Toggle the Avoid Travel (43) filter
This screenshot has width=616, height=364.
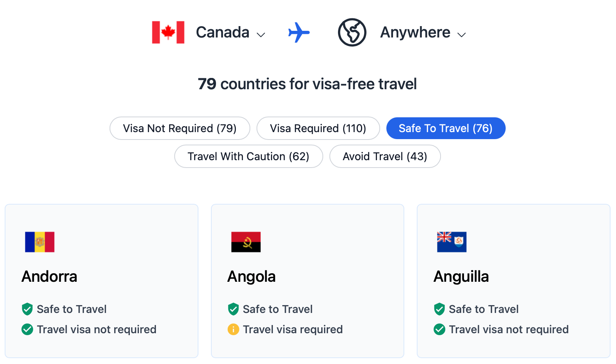coord(385,156)
